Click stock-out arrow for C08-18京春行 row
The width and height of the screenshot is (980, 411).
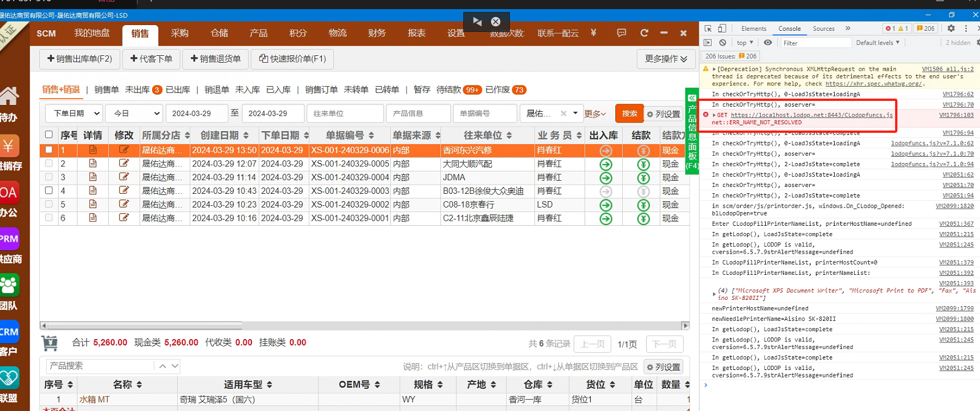coord(606,205)
